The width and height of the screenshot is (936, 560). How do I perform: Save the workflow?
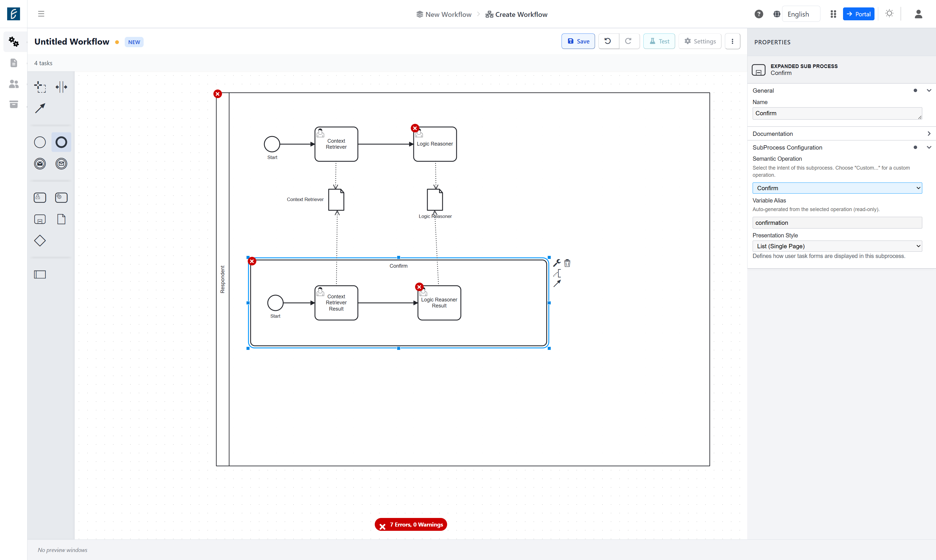(578, 41)
